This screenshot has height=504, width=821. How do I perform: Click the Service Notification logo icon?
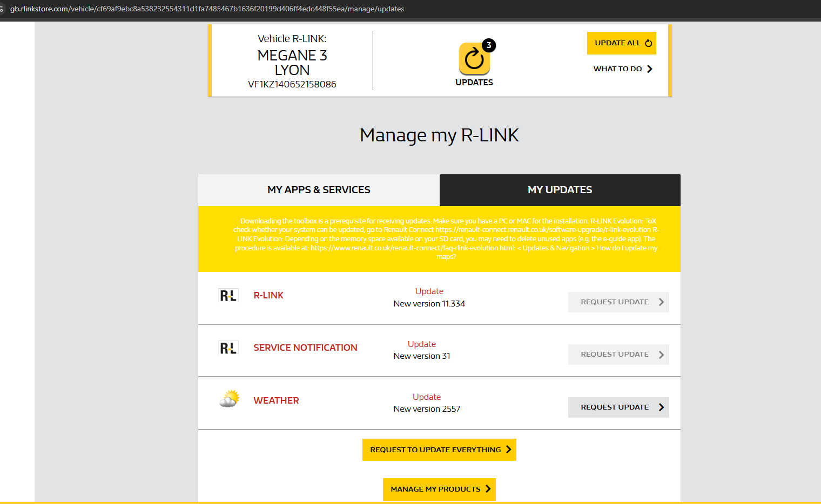coord(228,348)
